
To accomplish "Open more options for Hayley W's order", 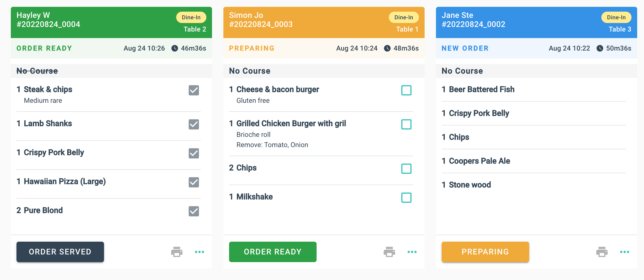I will 200,252.
